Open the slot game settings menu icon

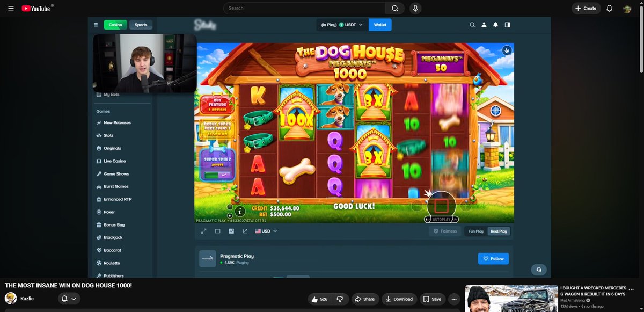click(x=230, y=207)
